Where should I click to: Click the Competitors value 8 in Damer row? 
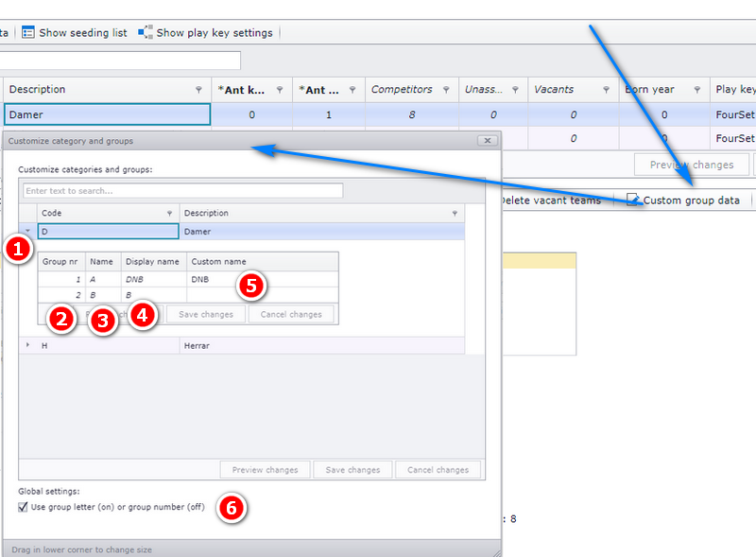click(x=412, y=114)
